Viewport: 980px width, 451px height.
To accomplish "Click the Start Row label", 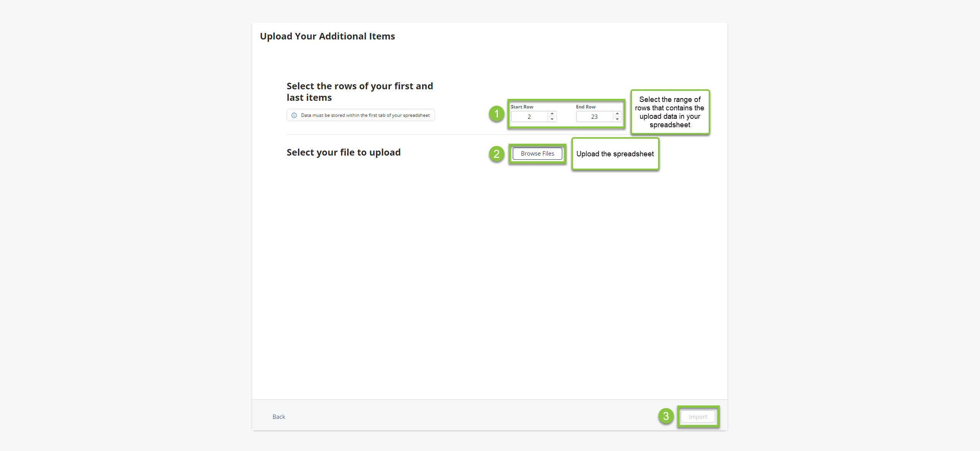I will coord(522,107).
